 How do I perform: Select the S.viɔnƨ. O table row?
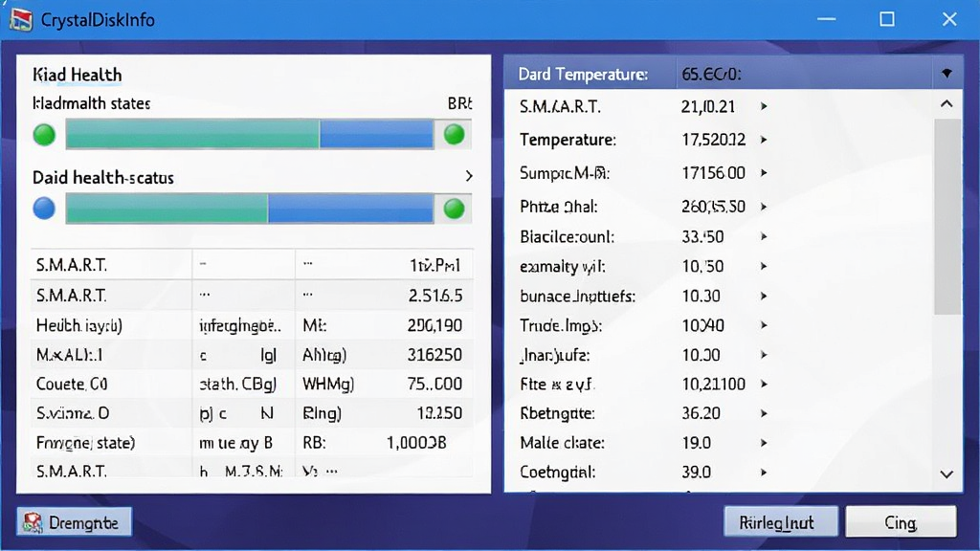pos(252,413)
